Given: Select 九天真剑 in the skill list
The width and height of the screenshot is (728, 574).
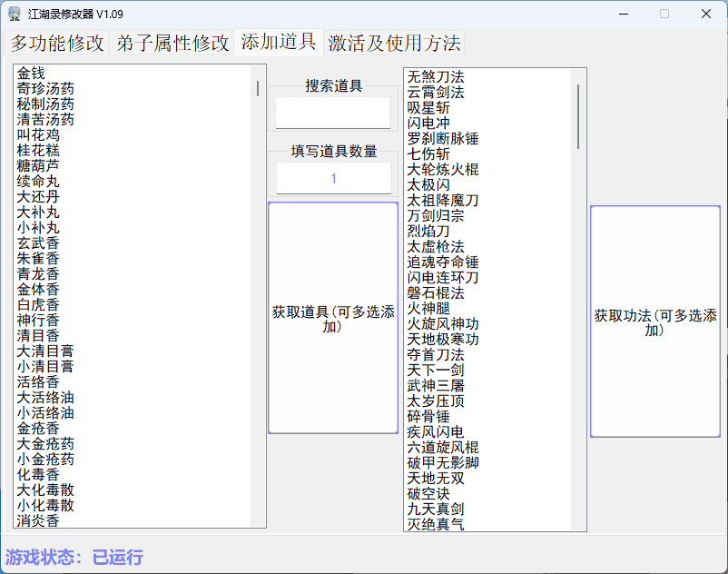Looking at the screenshot, I should (x=436, y=509).
